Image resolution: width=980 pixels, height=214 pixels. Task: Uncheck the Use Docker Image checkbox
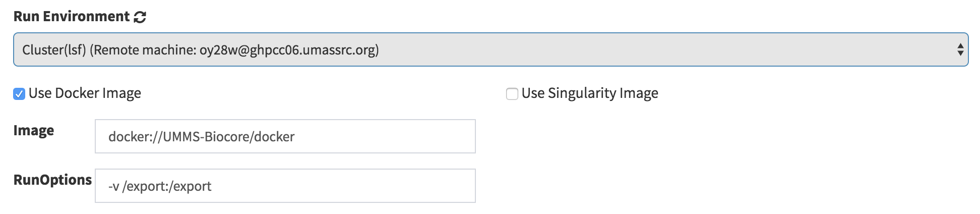pyautogui.click(x=19, y=94)
